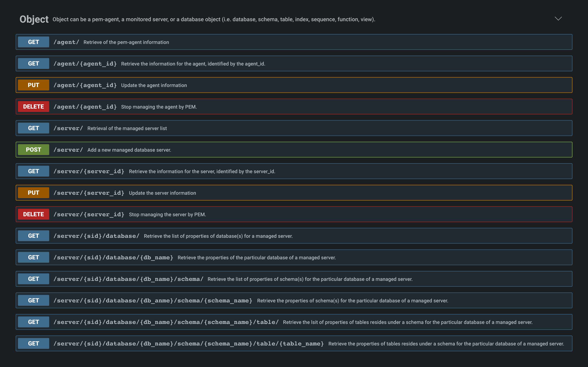Image resolution: width=588 pixels, height=367 pixels.
Task: Expand GET endpoint ending in {table_name}
Action: (189, 344)
